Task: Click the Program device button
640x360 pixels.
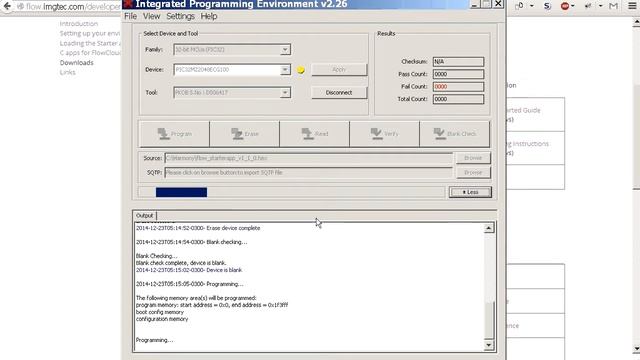Action: [x=175, y=134]
